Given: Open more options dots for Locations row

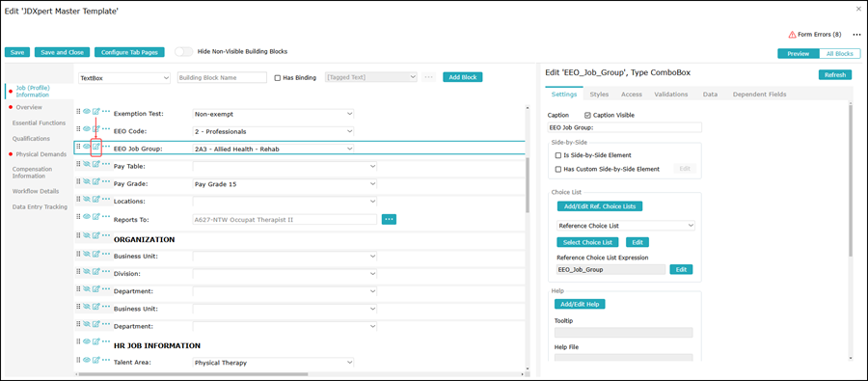Looking at the screenshot, I should [x=106, y=199].
